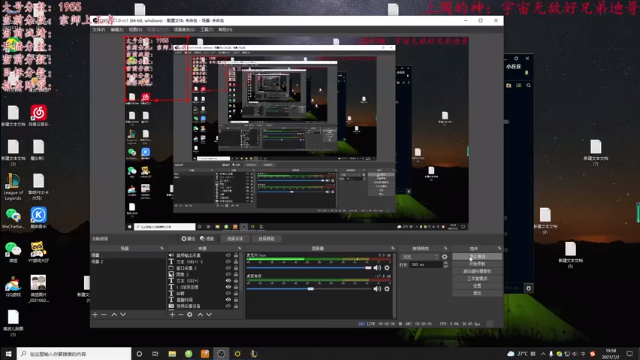Adjust the 300 ms transition duration stepper

(445, 264)
